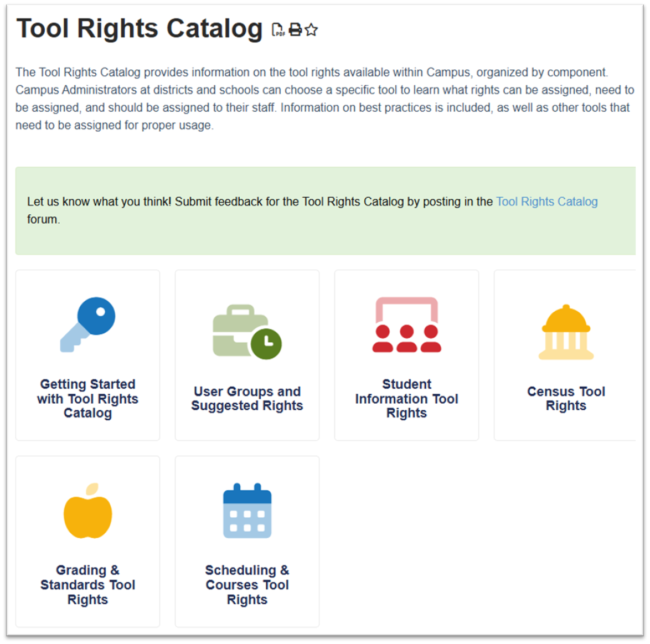This screenshot has width=650, height=644.
Task: Click the word forum in banner
Action: pos(43,219)
